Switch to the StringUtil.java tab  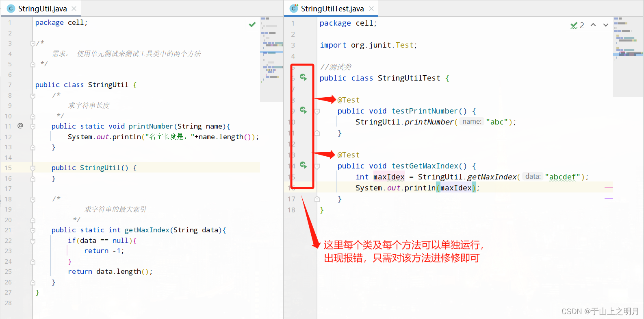[42, 9]
